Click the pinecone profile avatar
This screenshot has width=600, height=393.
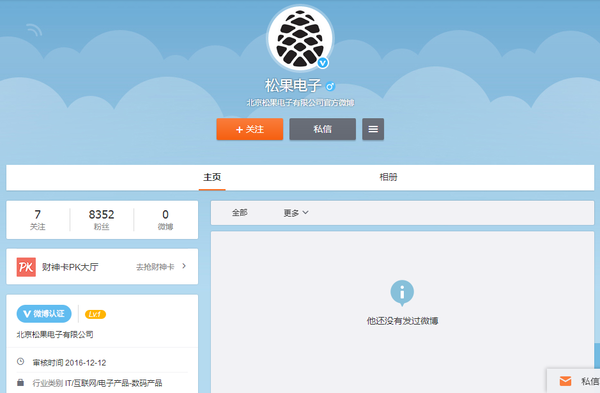tap(300, 38)
